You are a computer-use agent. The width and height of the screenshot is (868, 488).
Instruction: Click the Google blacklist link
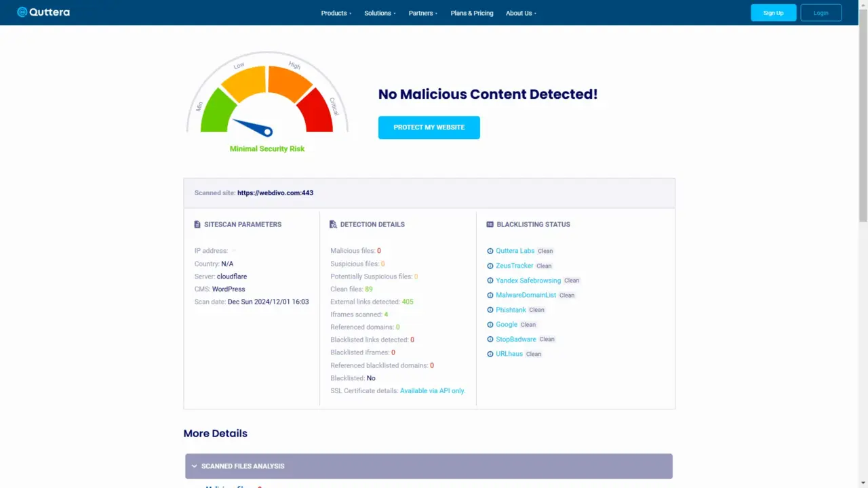tap(507, 325)
